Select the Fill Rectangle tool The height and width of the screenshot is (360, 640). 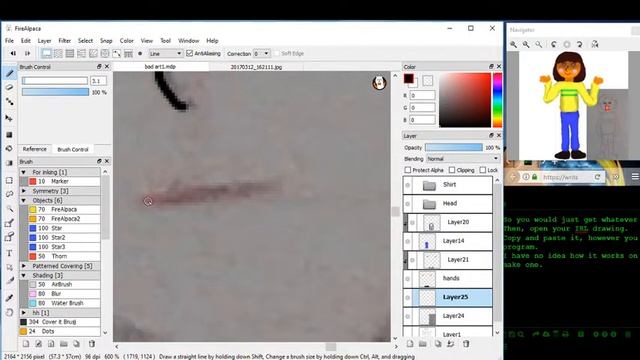(x=9, y=135)
